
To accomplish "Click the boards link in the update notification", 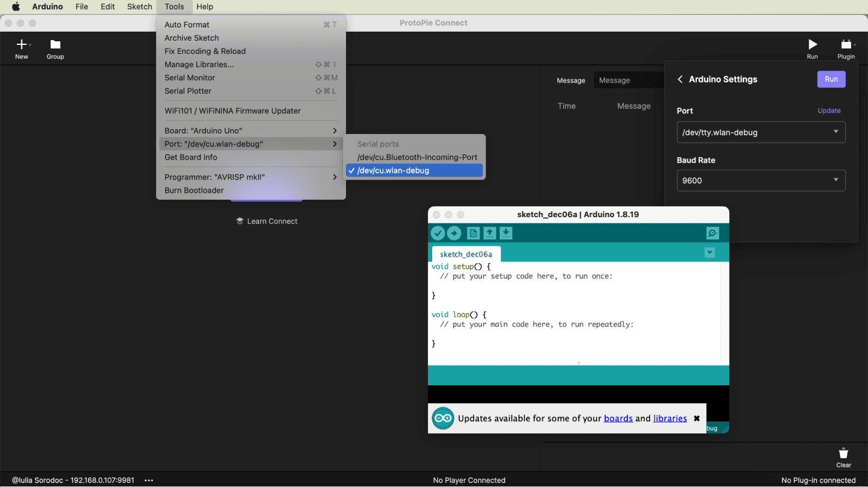I will (618, 418).
